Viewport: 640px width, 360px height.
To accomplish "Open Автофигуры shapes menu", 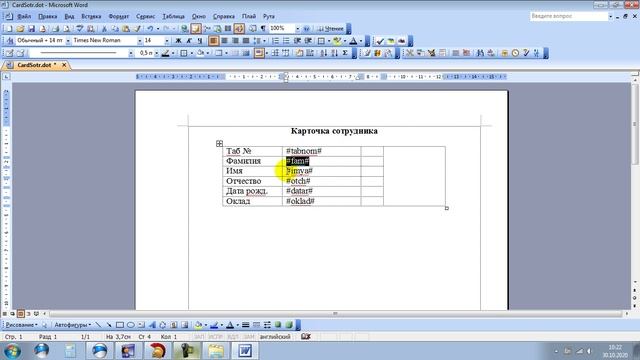I will (x=73, y=325).
